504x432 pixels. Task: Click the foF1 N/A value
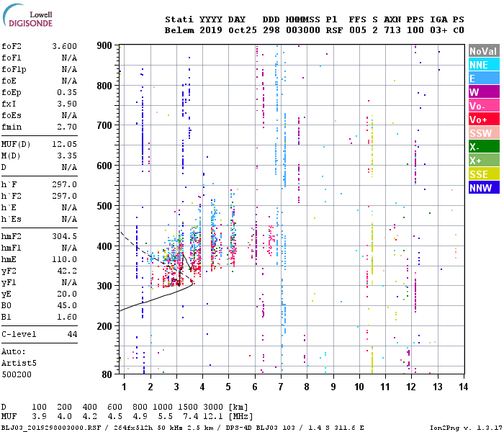point(70,58)
